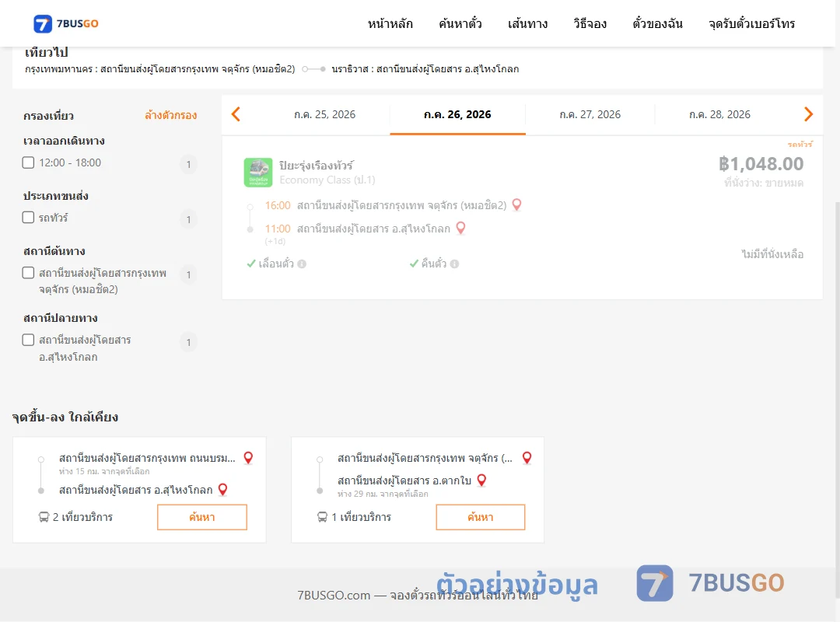Click ล้างตัวกรอง to clear filters

click(171, 115)
